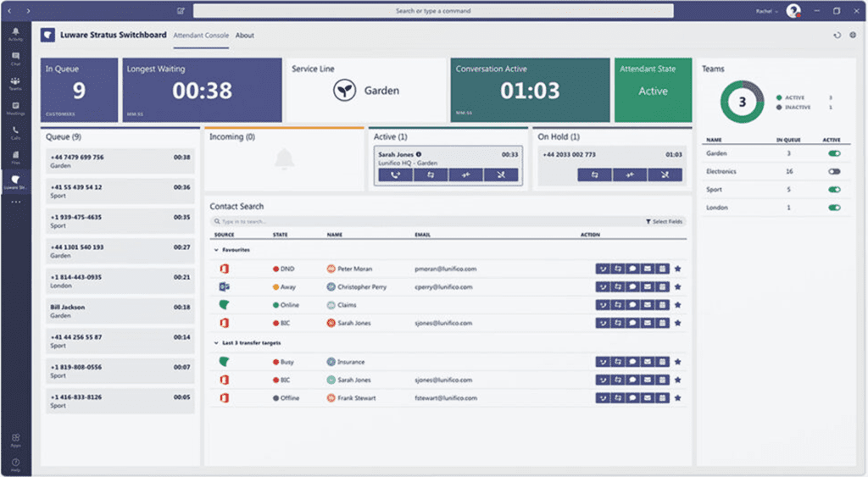Click the Contact Search input field

[x=424, y=222]
